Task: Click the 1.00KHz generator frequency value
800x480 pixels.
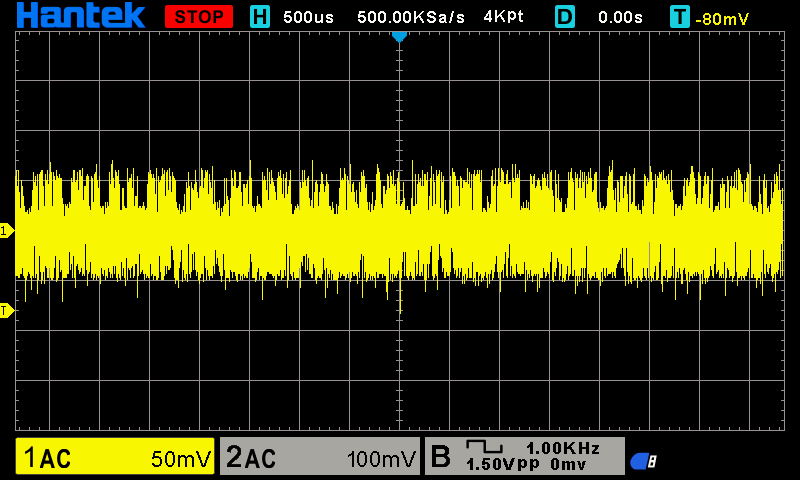Action: point(563,448)
